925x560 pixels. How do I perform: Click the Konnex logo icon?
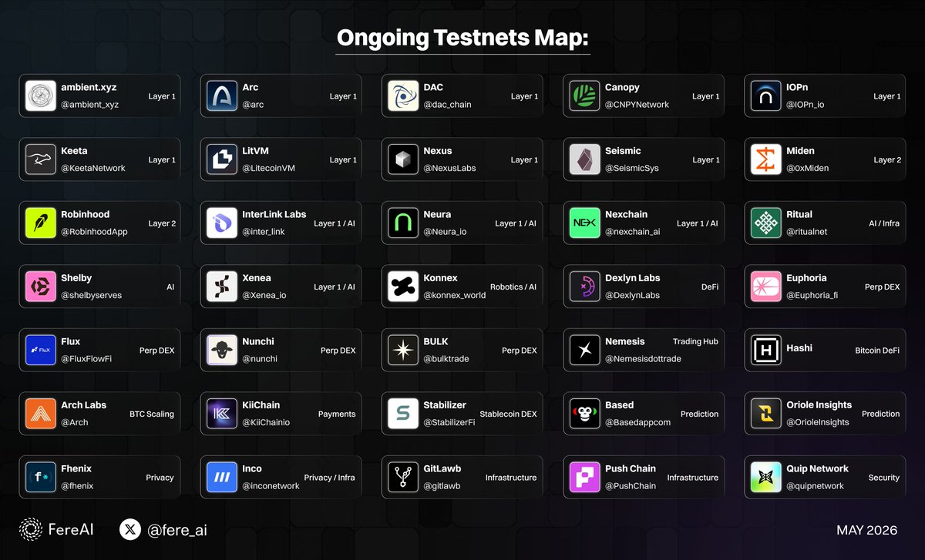(x=403, y=287)
